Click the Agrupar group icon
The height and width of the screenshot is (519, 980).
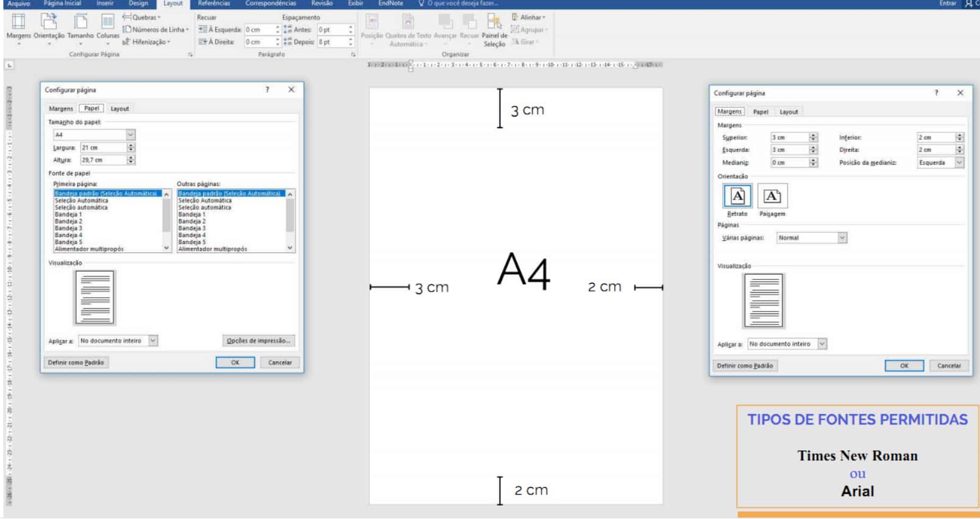click(529, 29)
